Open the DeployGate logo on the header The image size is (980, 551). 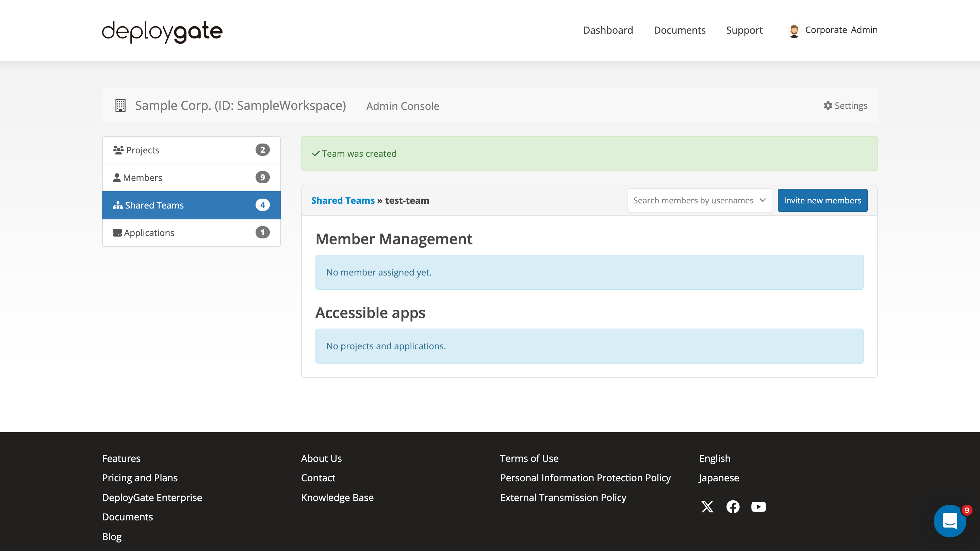161,32
